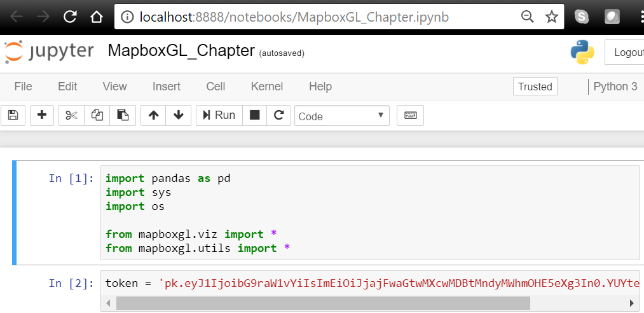Click inside the imports code cell

pyautogui.click(x=369, y=212)
